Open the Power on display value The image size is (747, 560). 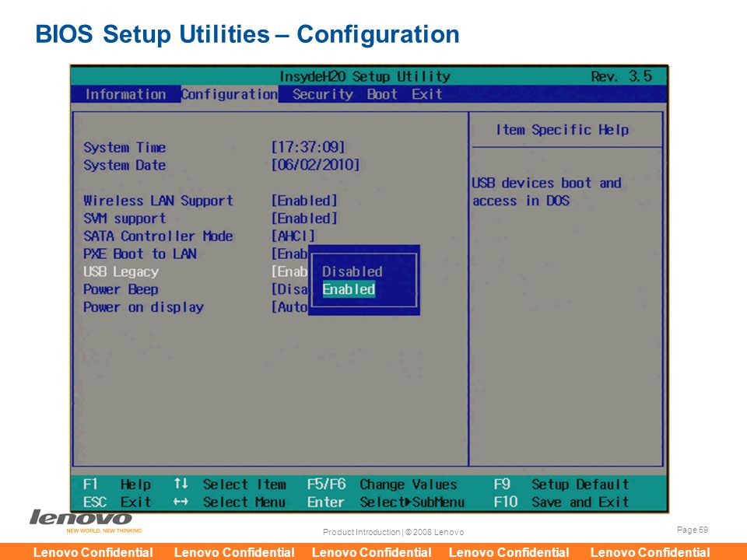coord(289,307)
